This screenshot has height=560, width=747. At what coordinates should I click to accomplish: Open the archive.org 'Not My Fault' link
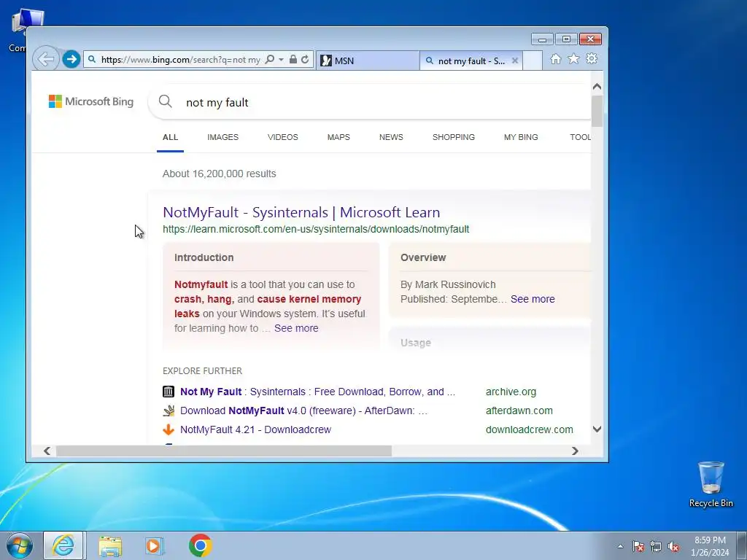tap(318, 392)
